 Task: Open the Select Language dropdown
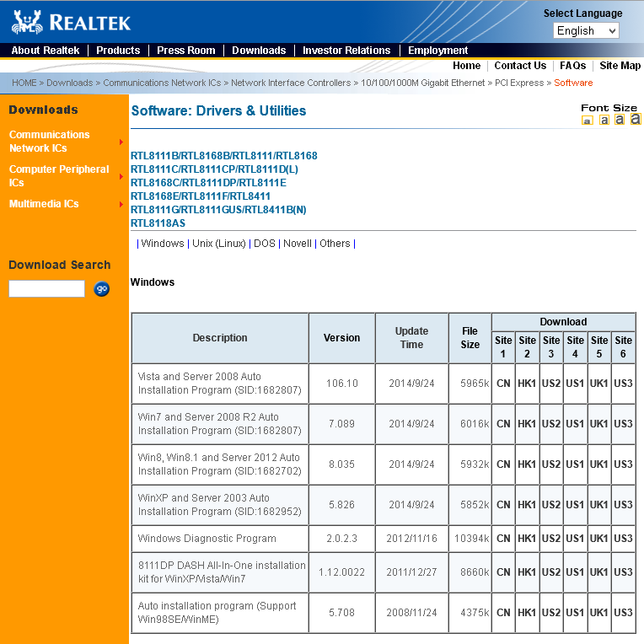tap(586, 31)
